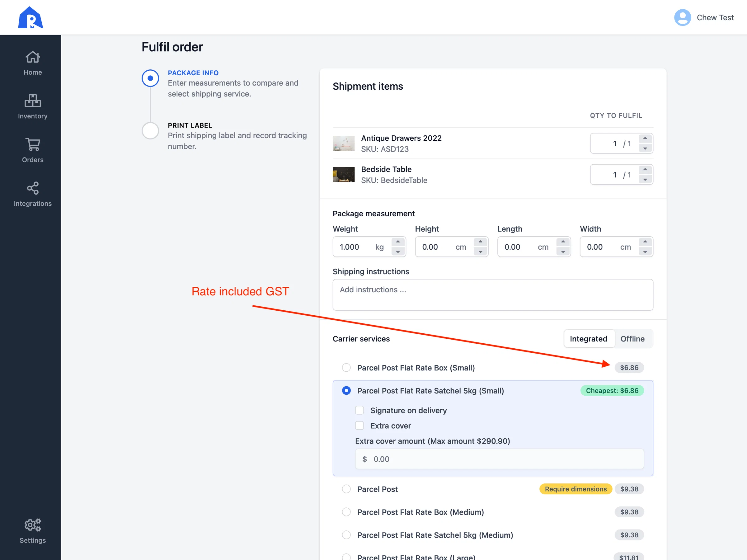
Task: Select Parcel Post Flat Rate Box (Medium)
Action: click(346, 512)
